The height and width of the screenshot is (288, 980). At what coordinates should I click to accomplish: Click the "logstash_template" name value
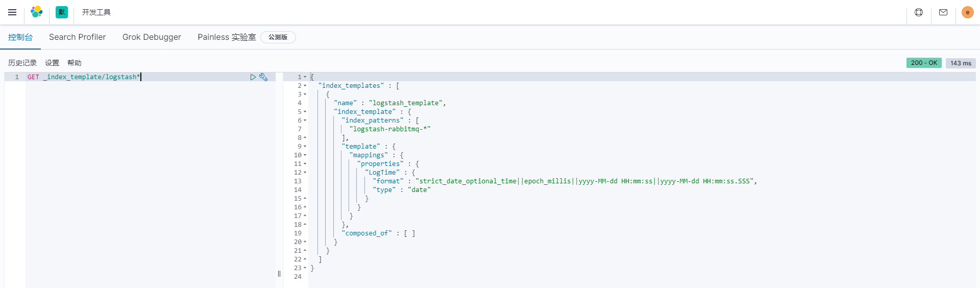(x=405, y=103)
